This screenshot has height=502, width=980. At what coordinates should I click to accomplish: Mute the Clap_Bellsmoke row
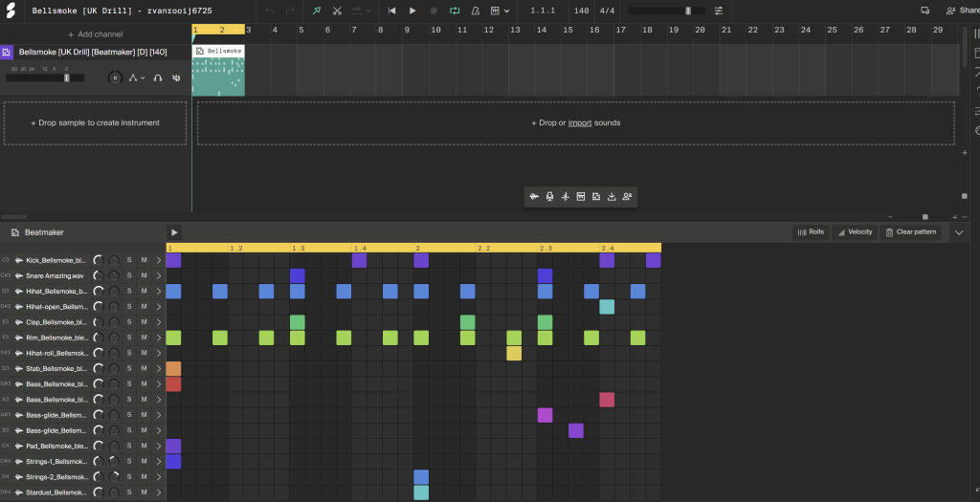tap(145, 322)
